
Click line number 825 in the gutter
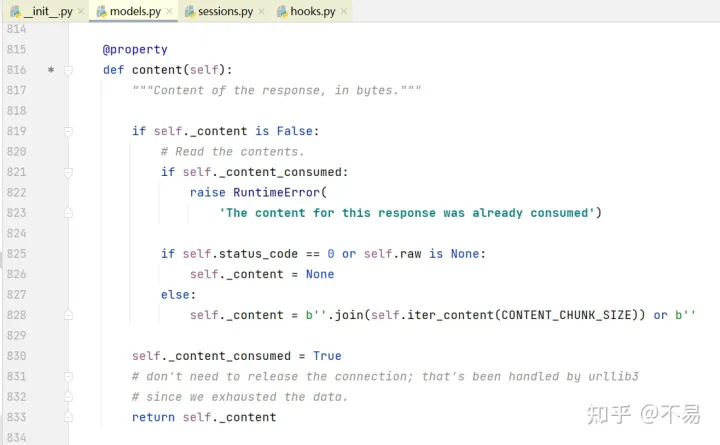[x=17, y=253]
